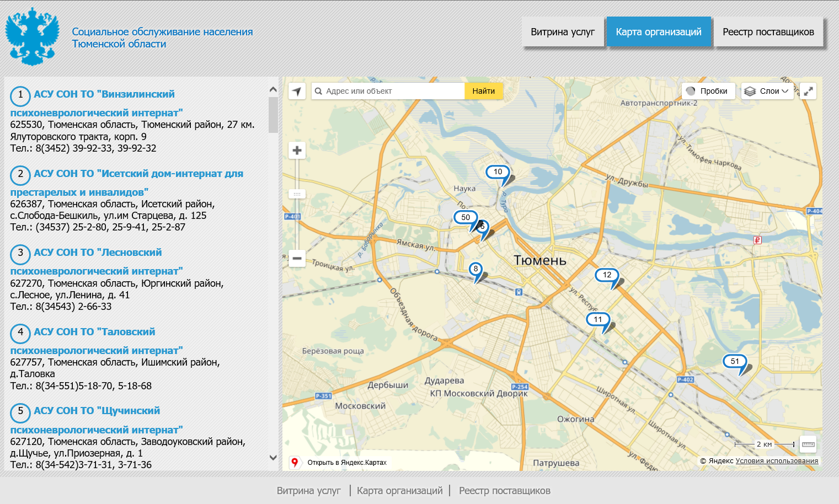Select map marker number 12
This screenshot has height=504, width=839.
pyautogui.click(x=607, y=275)
